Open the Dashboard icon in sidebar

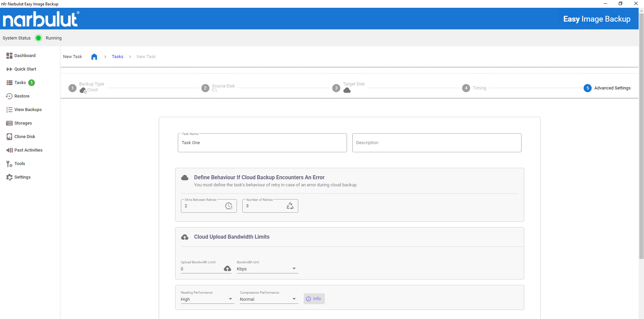coord(9,56)
